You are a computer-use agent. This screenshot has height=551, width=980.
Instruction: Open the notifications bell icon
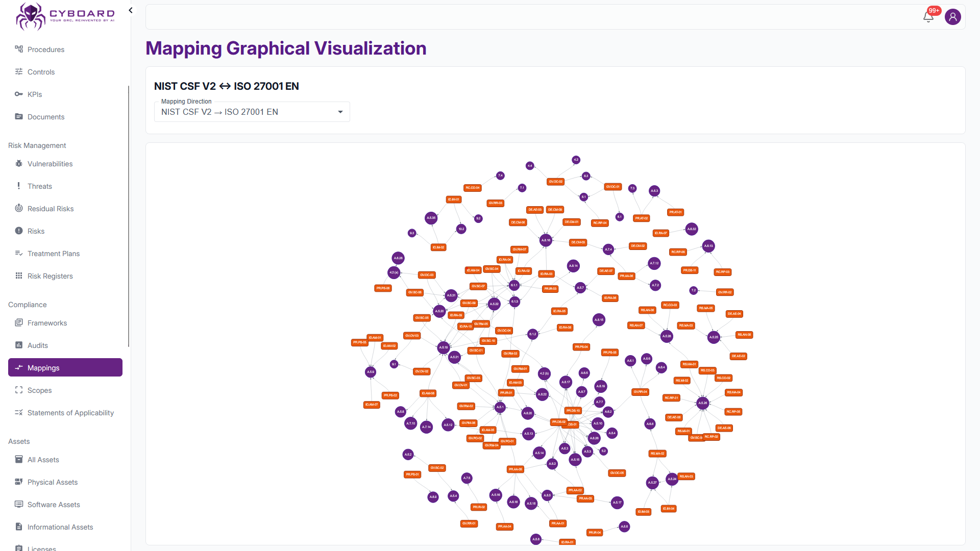click(928, 17)
